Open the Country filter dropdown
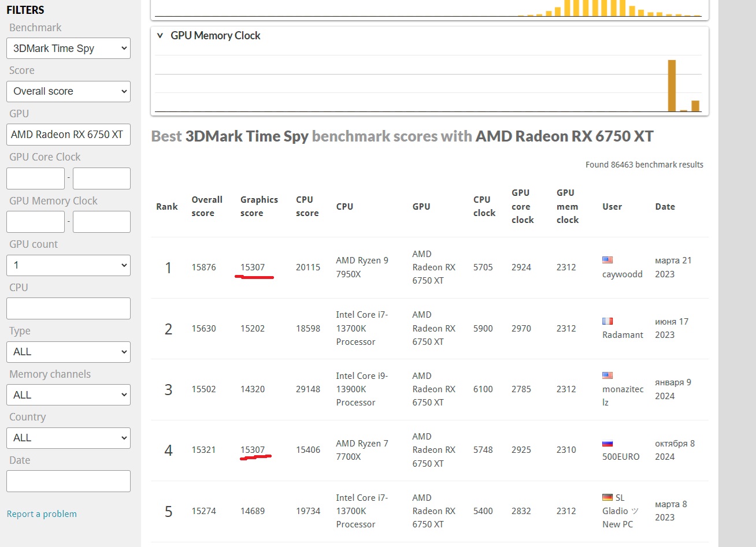Viewport: 756px width, 547px height. click(68, 438)
